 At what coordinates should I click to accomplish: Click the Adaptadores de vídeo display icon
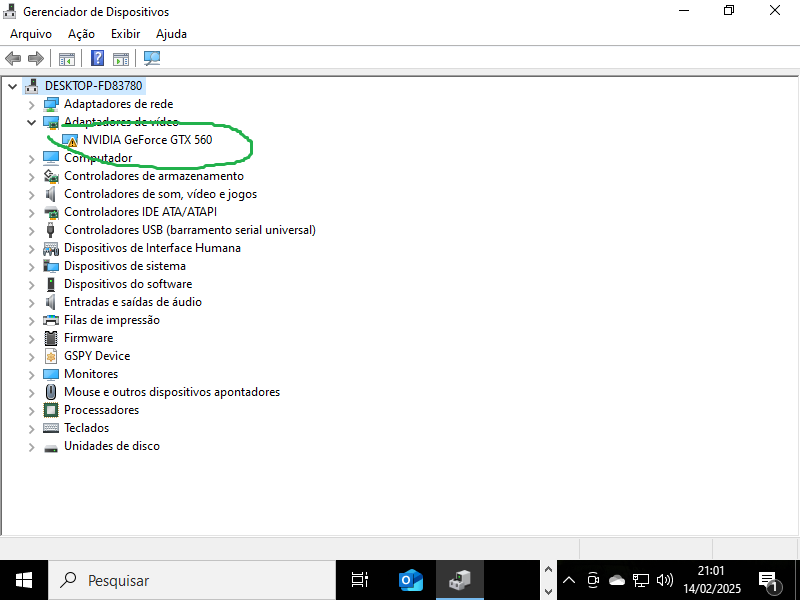point(51,122)
